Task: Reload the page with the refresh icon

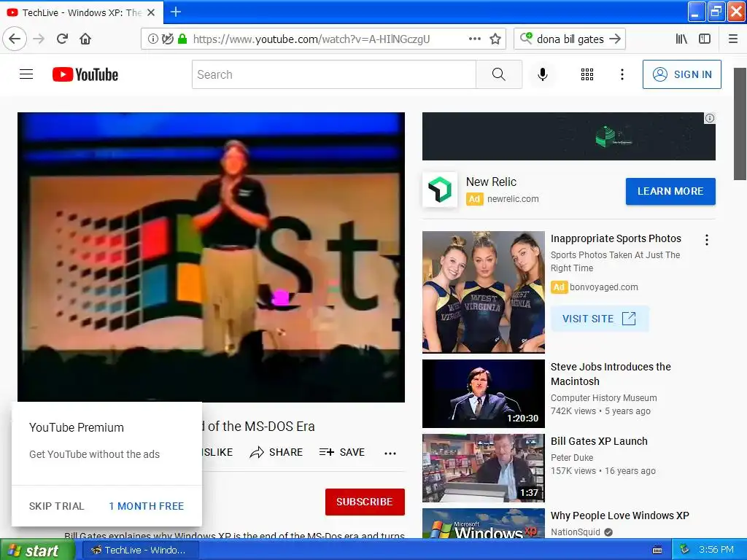Action: point(62,39)
